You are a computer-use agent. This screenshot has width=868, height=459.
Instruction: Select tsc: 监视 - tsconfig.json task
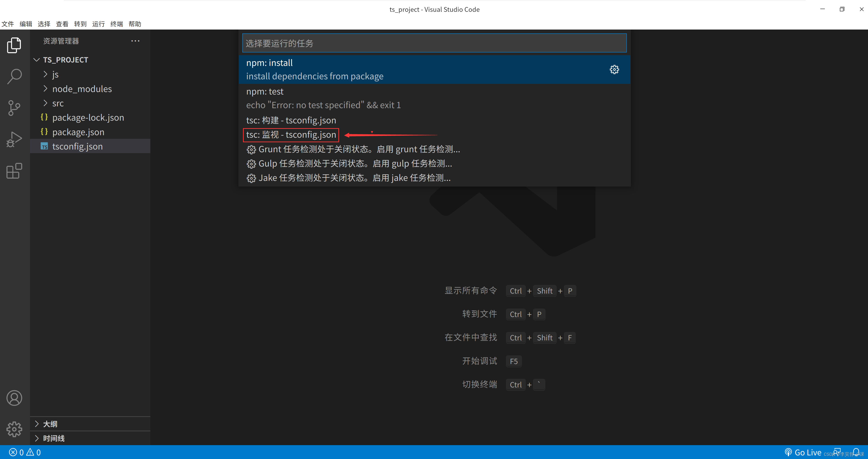(x=434, y=135)
